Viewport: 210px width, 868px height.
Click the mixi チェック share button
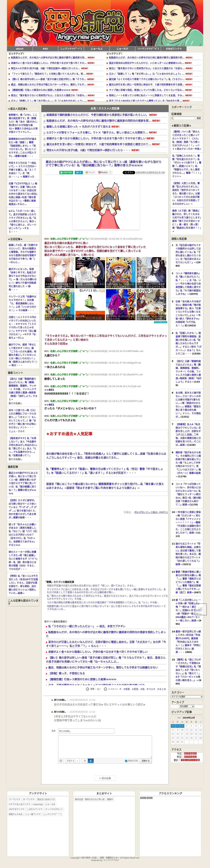click(x=90, y=172)
